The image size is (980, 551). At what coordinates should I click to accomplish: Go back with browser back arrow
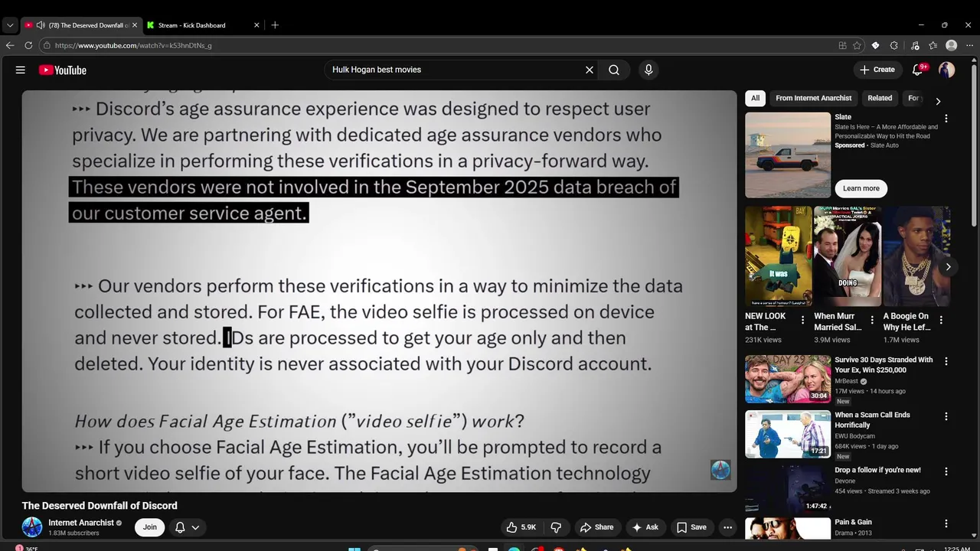click(10, 45)
